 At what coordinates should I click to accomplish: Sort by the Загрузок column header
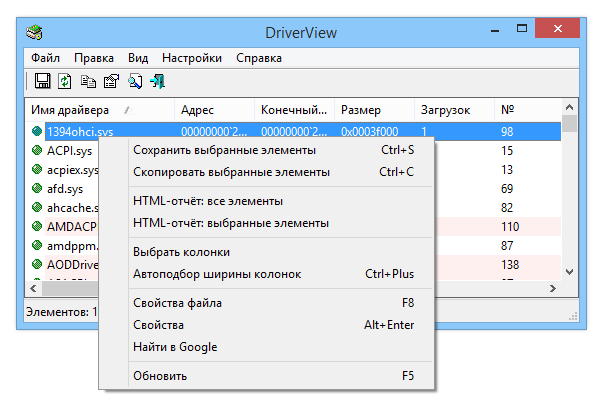[x=446, y=109]
